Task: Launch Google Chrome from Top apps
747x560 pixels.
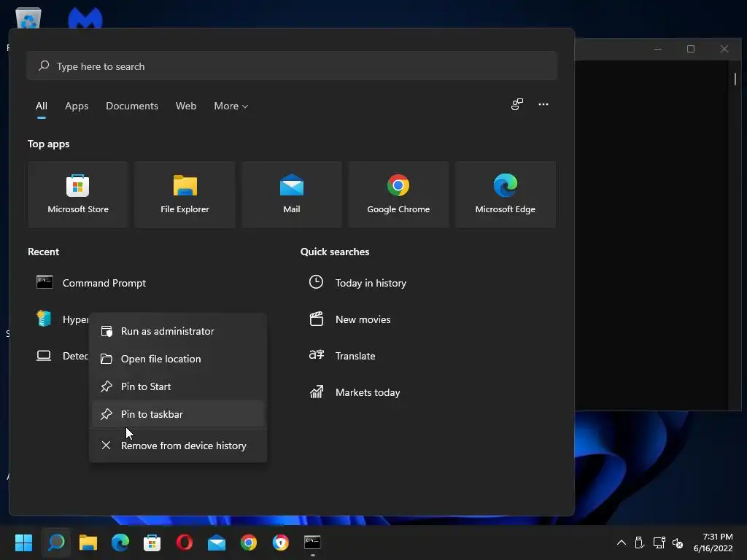Action: [x=398, y=194]
